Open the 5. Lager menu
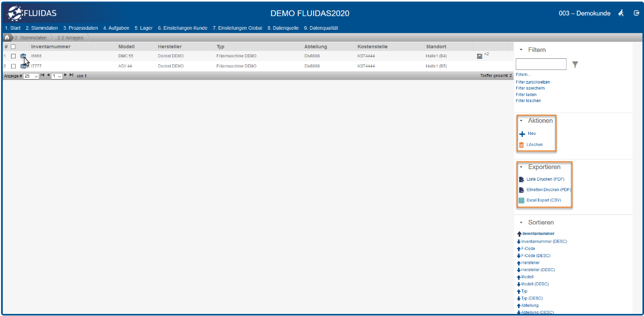This screenshot has width=644, height=316. pos(143,28)
